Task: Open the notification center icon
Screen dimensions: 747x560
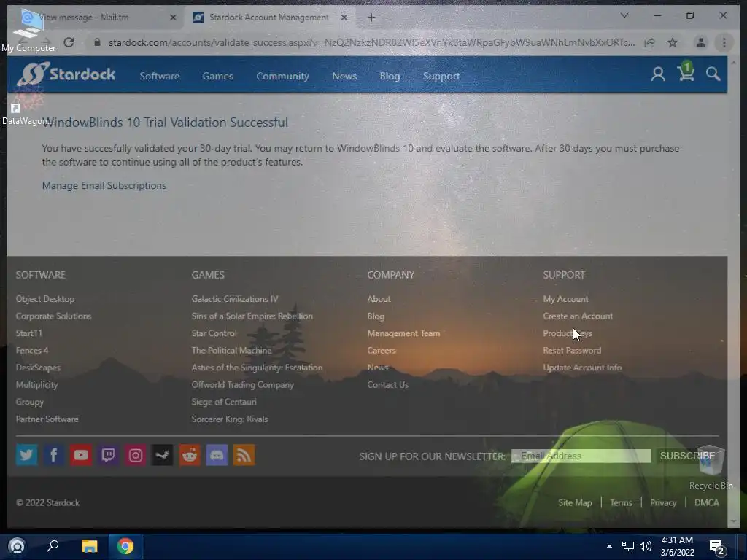Action: (716, 547)
